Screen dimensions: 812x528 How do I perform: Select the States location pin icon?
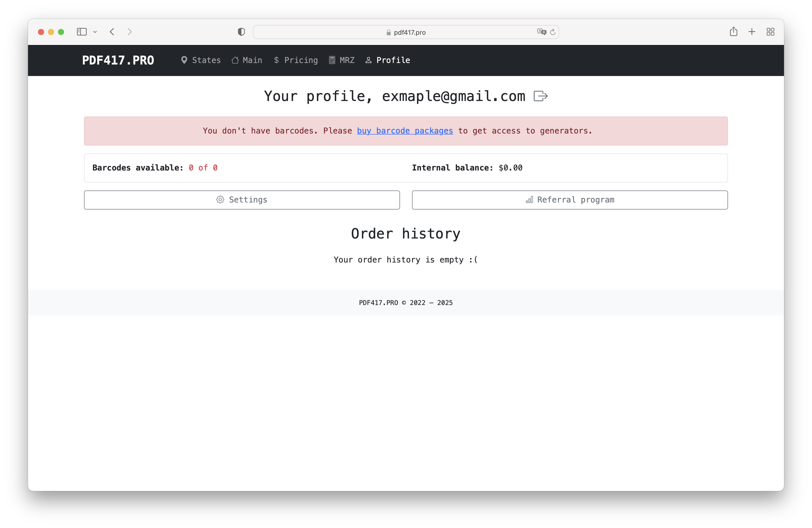[x=184, y=60]
